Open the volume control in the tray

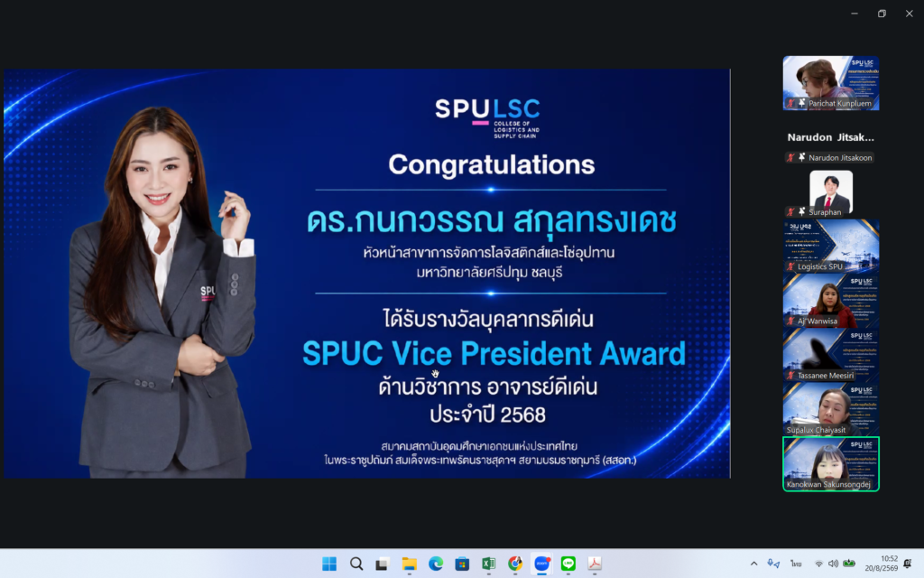(833, 564)
